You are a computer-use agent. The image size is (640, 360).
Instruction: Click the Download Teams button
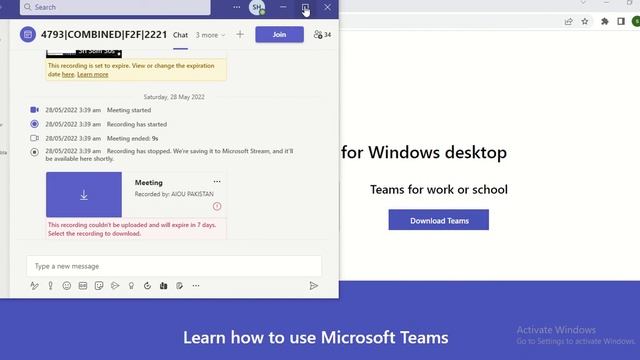(439, 220)
